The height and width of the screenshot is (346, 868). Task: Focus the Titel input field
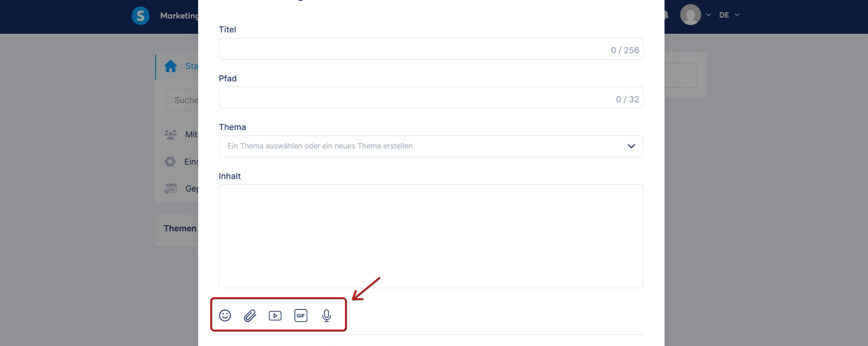tap(431, 49)
